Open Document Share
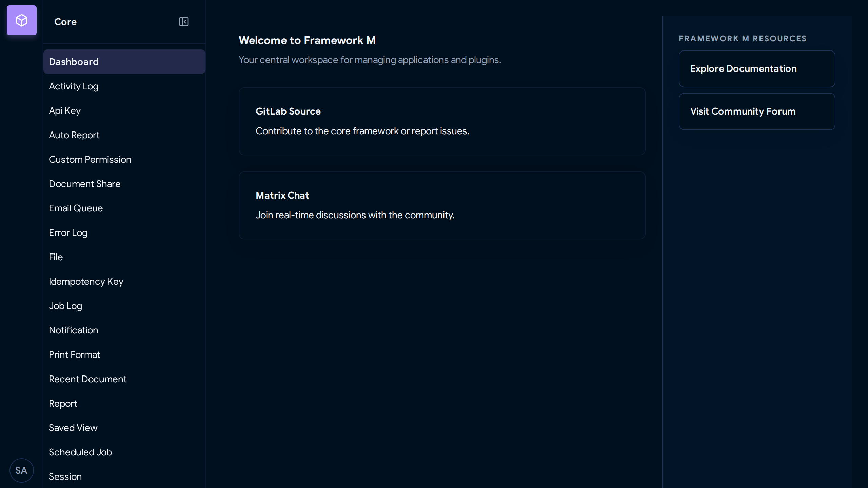868x488 pixels. pyautogui.click(x=124, y=184)
